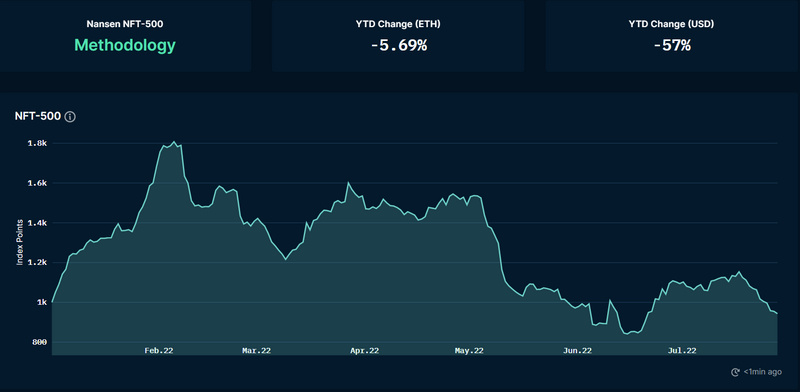Click the Jun.22 x-axis label

[577, 350]
